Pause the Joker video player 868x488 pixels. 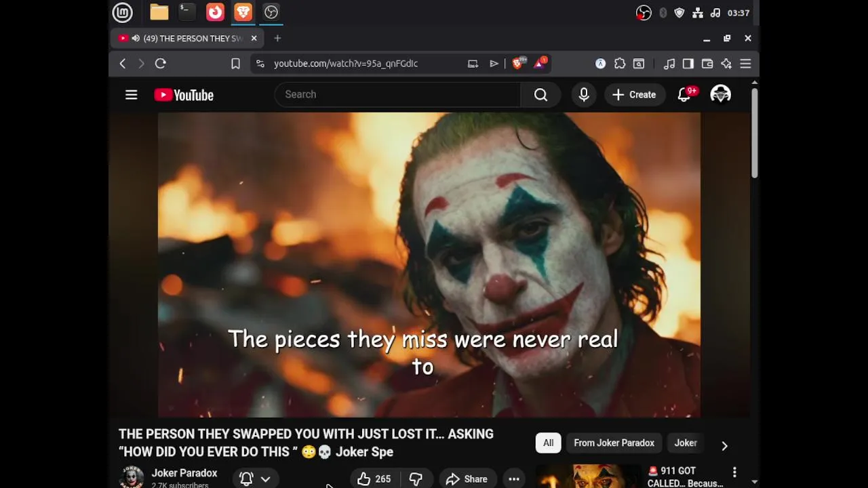[x=429, y=265]
